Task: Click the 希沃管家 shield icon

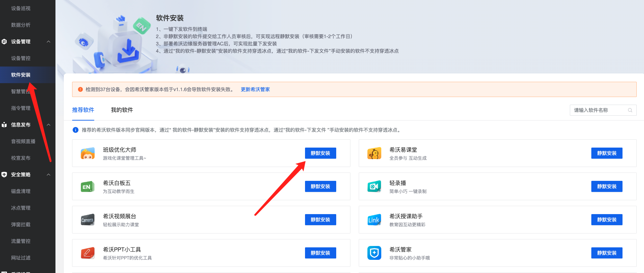Action: pos(374,253)
